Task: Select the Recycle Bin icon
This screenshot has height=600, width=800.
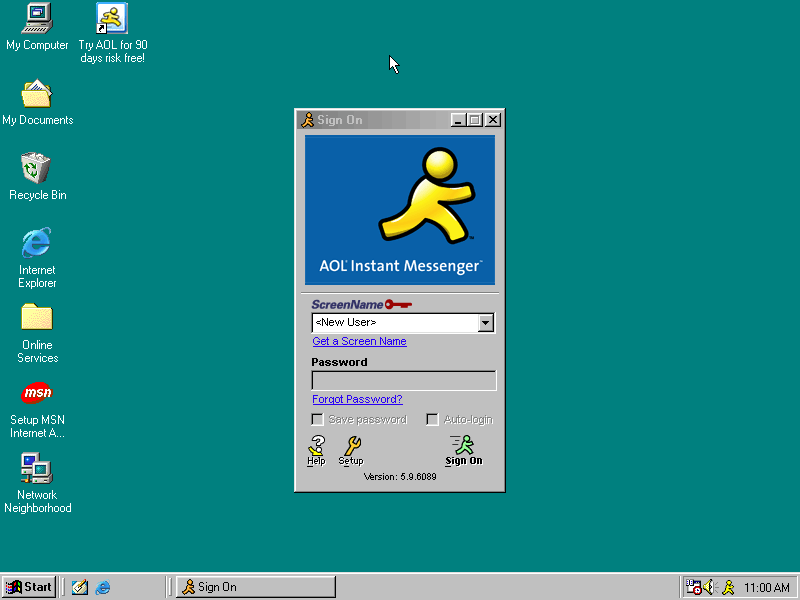Action: (37, 177)
